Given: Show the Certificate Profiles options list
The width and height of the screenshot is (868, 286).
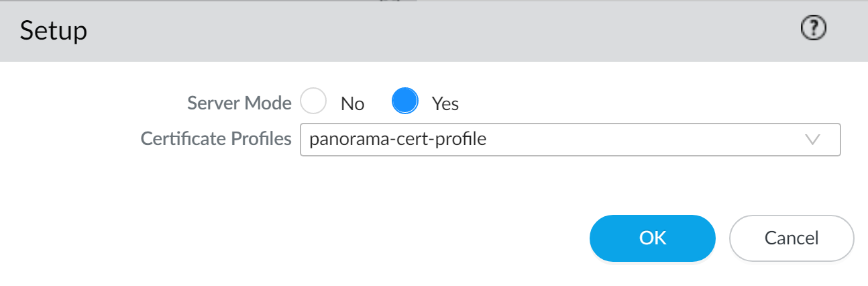Looking at the screenshot, I should 812,140.
